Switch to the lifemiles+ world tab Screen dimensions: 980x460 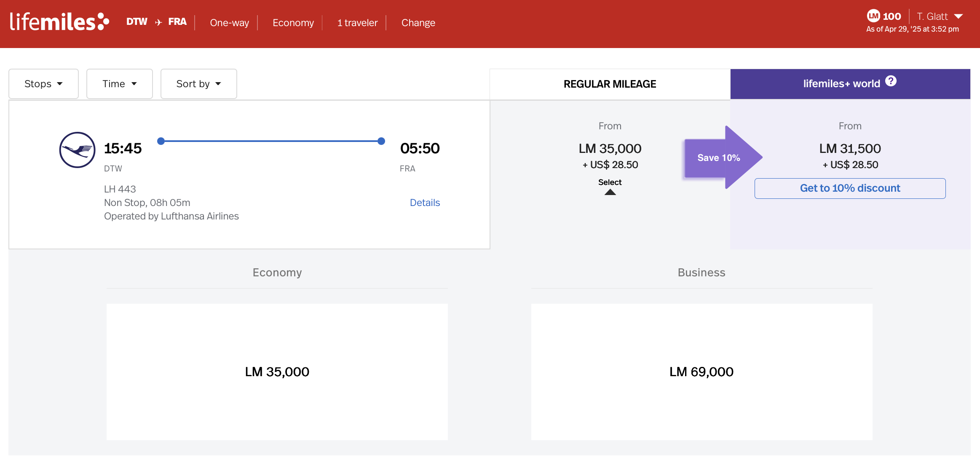[x=850, y=84]
